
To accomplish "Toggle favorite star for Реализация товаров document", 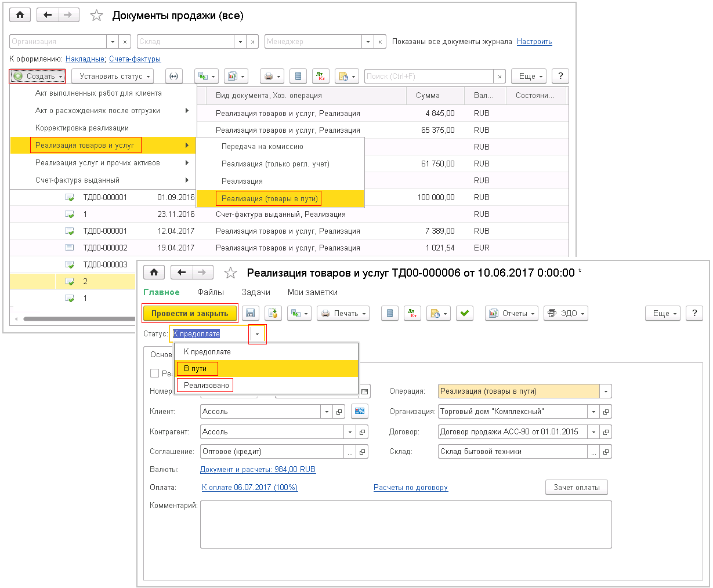I will (230, 273).
